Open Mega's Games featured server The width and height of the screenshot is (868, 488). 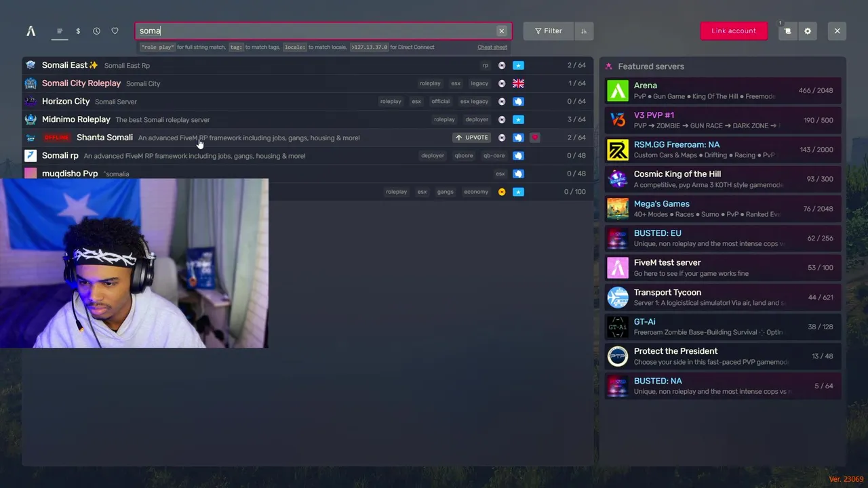tap(723, 209)
